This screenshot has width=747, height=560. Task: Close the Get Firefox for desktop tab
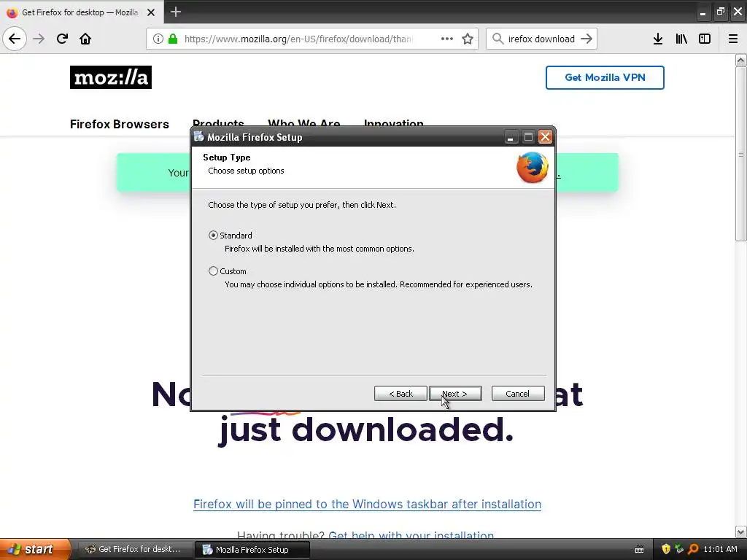pos(151,12)
